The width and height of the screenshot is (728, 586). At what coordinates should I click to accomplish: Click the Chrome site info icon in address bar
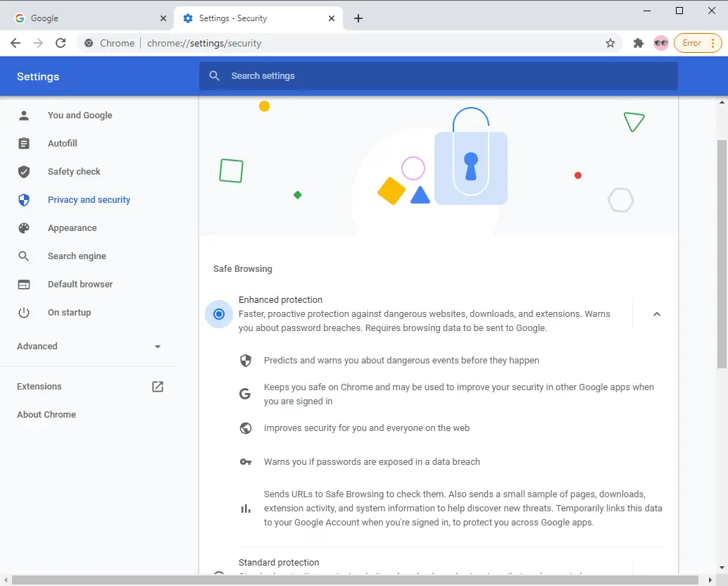click(x=89, y=43)
